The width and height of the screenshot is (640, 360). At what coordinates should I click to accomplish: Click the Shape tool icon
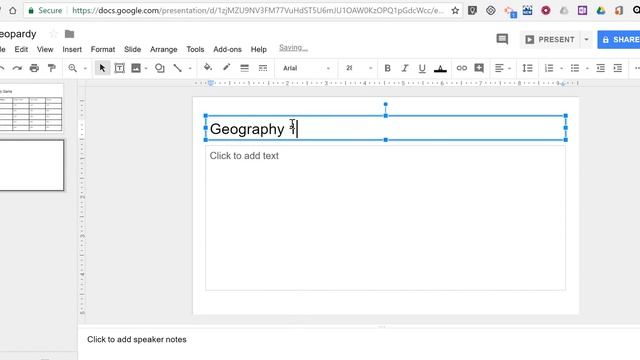(x=160, y=68)
